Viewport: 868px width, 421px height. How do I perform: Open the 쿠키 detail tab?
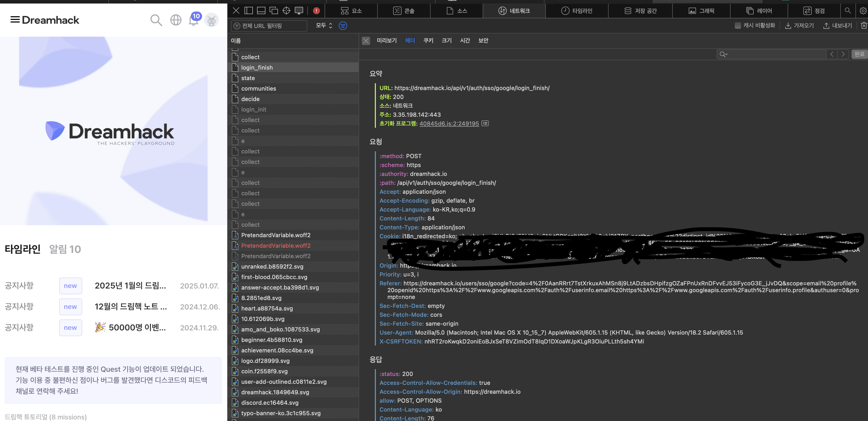pos(428,40)
